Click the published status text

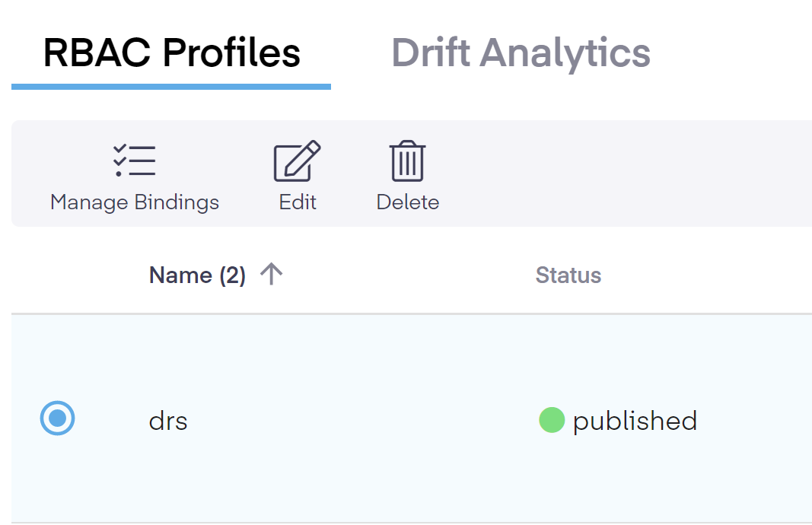pos(635,421)
